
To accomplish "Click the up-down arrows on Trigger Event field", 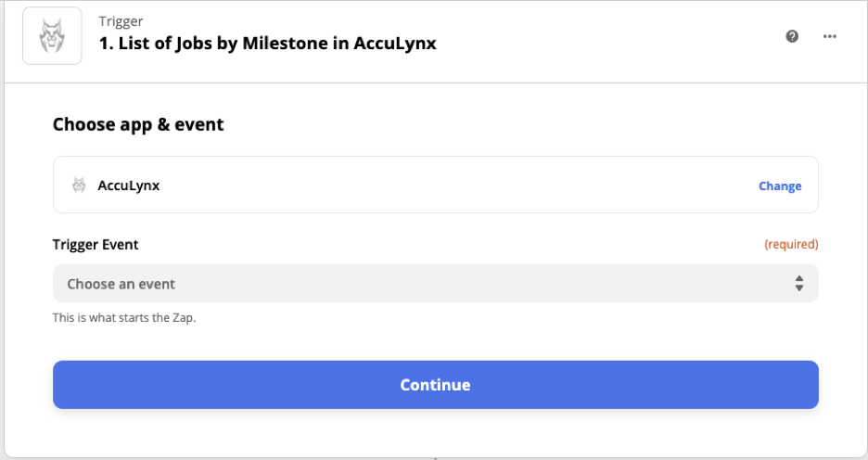I will pos(799,284).
